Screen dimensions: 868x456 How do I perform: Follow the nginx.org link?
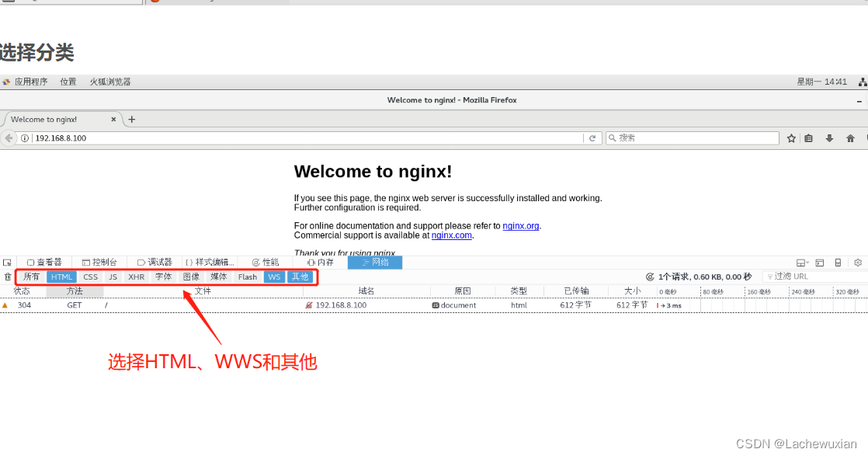click(521, 226)
